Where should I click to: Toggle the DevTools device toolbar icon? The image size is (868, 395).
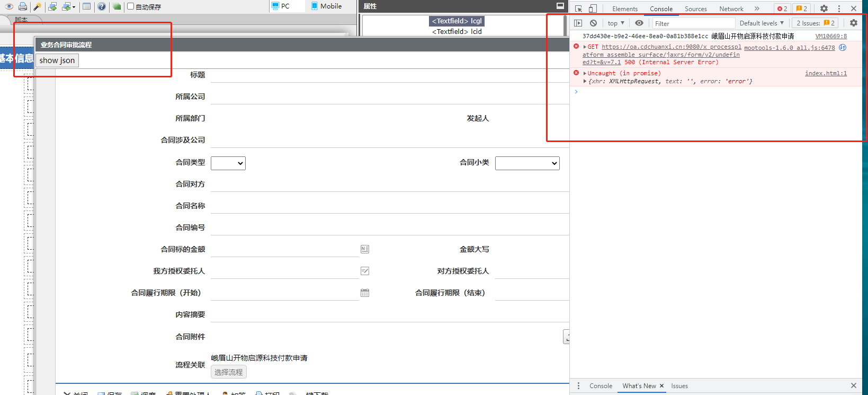(593, 8)
